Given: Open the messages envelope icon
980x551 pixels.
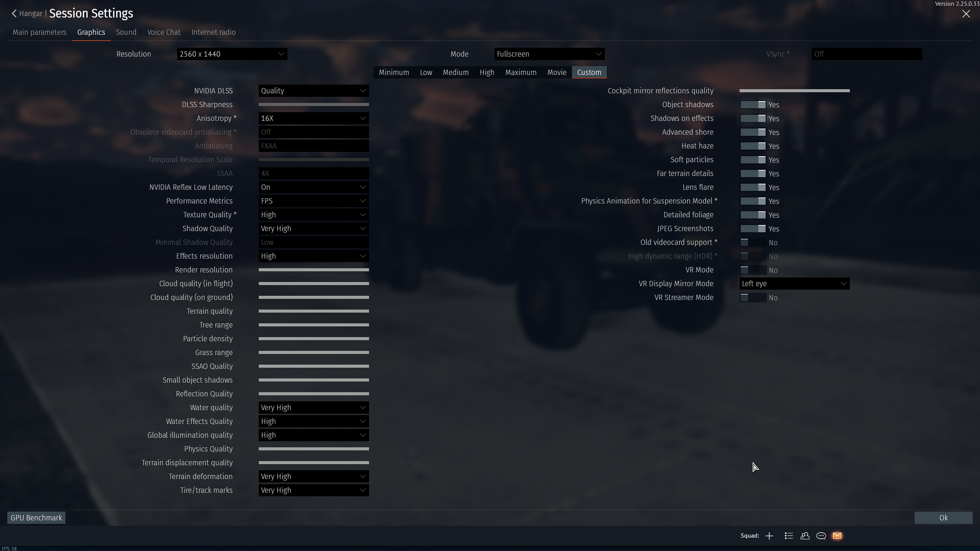Looking at the screenshot, I should click(838, 536).
